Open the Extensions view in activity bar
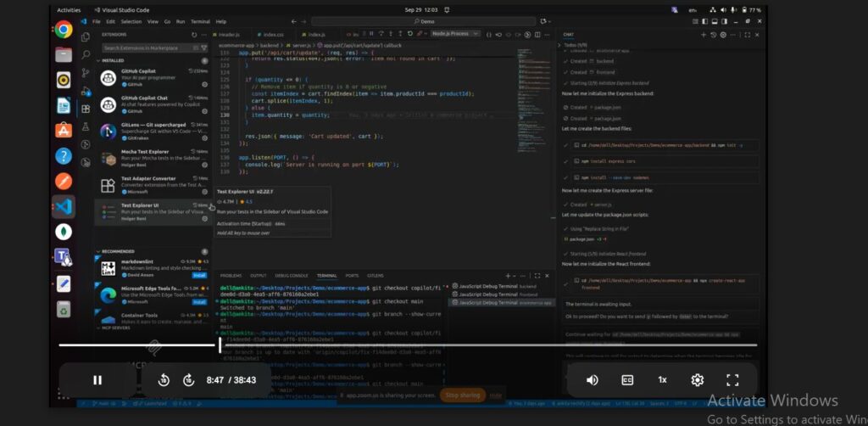 pyautogui.click(x=86, y=109)
